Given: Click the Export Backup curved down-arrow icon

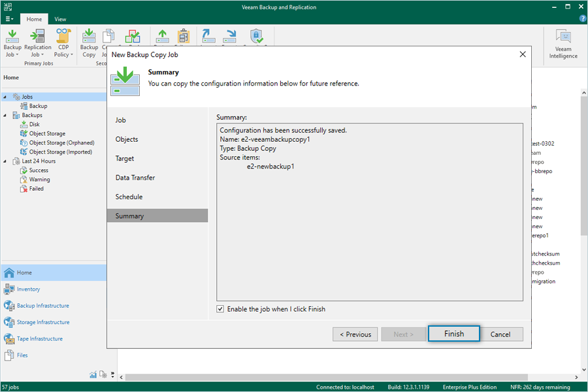Looking at the screenshot, I should coord(229,36).
